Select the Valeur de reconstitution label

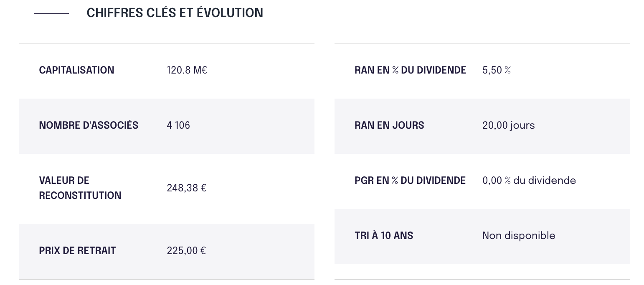80,188
